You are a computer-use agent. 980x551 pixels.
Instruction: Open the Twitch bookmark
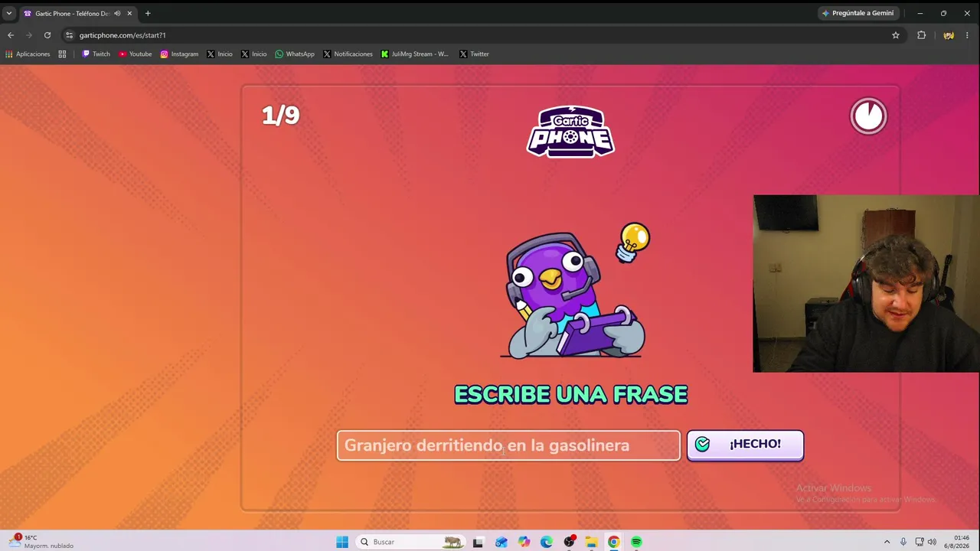tap(96, 54)
